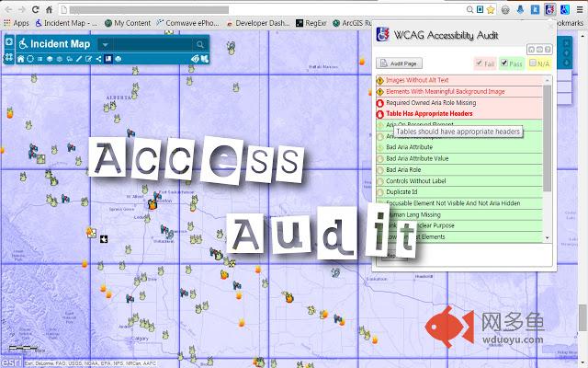Image resolution: width=588 pixels, height=368 pixels.
Task: Select 'Bad Aria Attribute Value' audit row
Action: 459,158
